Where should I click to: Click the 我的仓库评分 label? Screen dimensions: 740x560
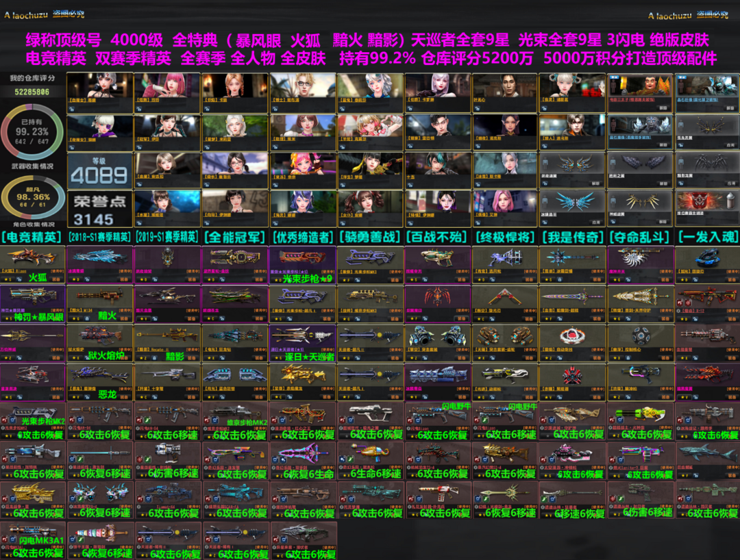pos(32,78)
